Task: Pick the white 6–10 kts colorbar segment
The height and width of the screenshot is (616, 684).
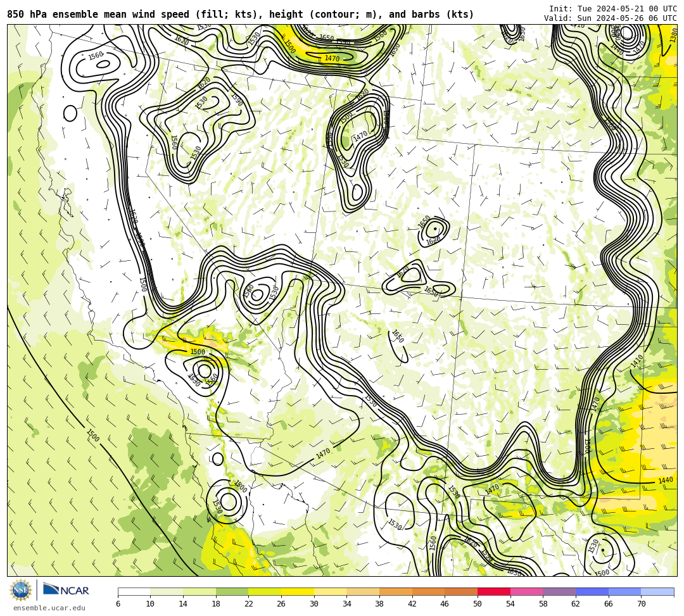Action: click(x=134, y=591)
